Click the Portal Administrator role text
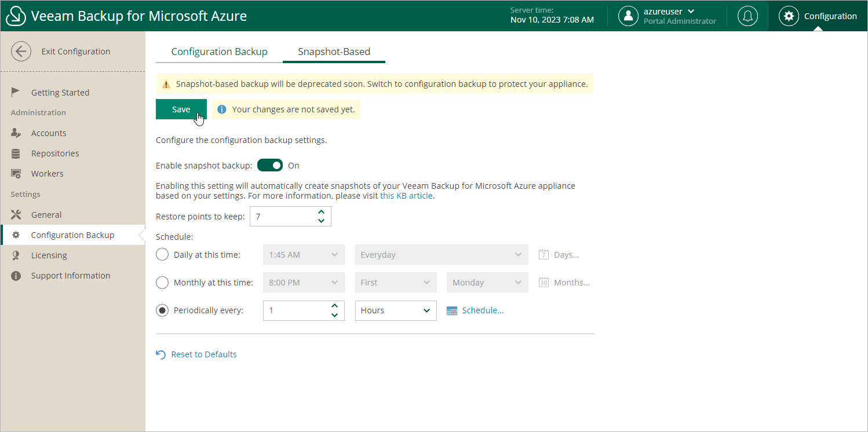 [680, 21]
